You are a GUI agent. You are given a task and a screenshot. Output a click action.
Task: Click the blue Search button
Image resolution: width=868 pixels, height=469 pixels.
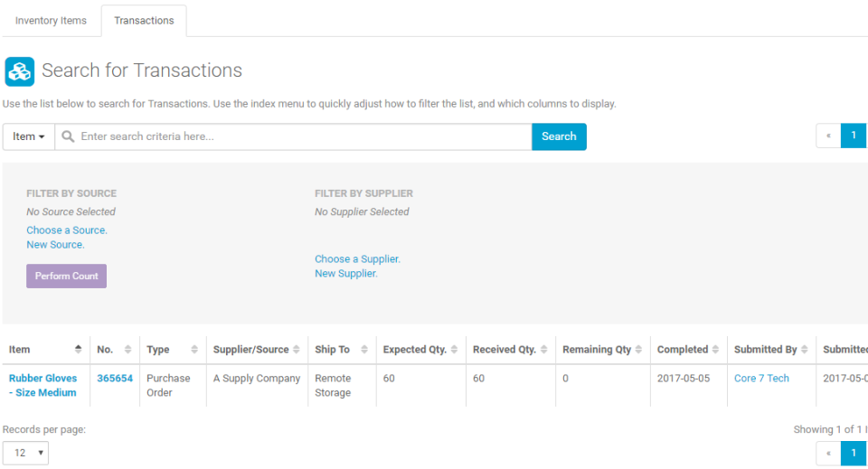(x=559, y=136)
